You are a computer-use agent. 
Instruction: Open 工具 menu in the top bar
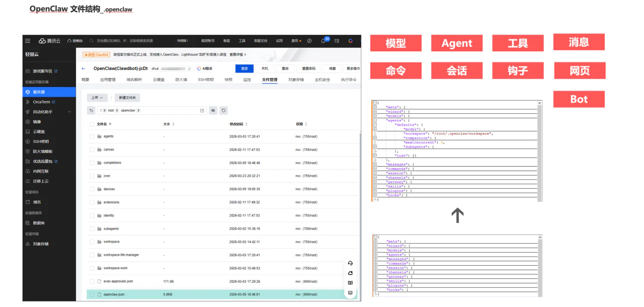pos(242,41)
